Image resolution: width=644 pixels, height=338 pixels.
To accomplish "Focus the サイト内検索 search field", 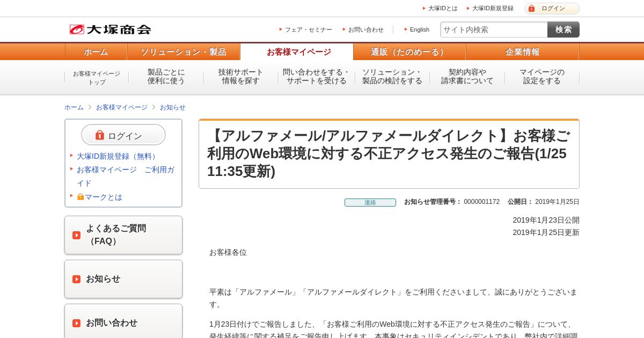I will tap(494, 30).
